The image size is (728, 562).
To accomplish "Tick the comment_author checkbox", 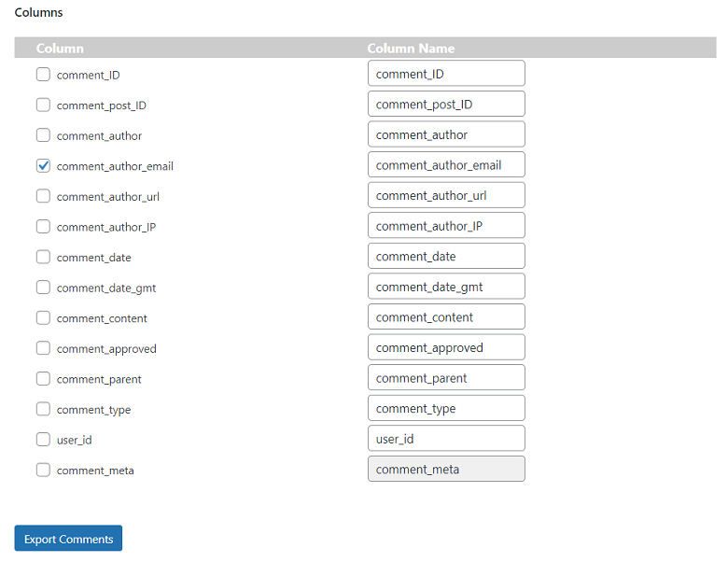I will pyautogui.click(x=43, y=135).
